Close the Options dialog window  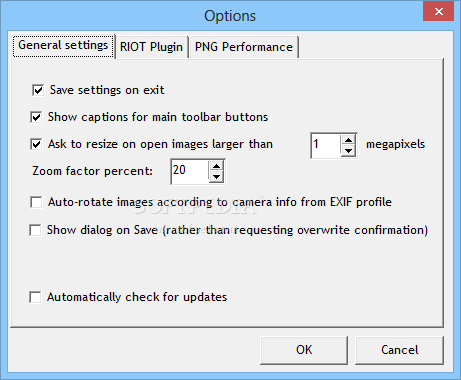click(x=439, y=11)
